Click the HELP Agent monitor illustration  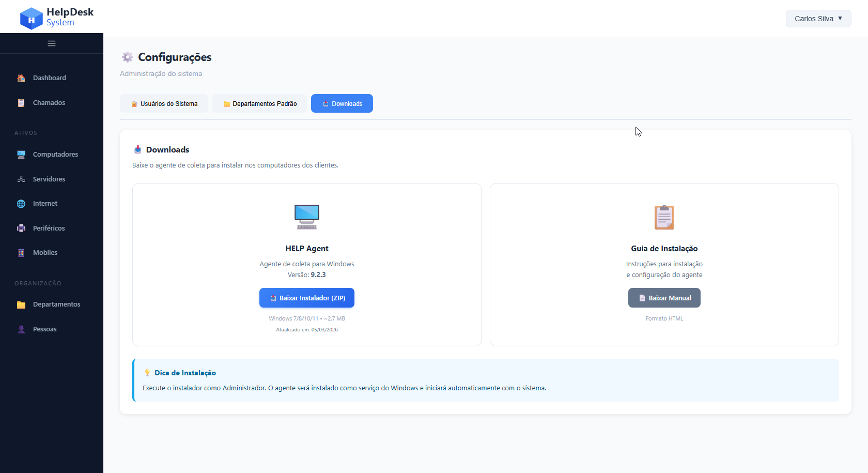point(306,217)
